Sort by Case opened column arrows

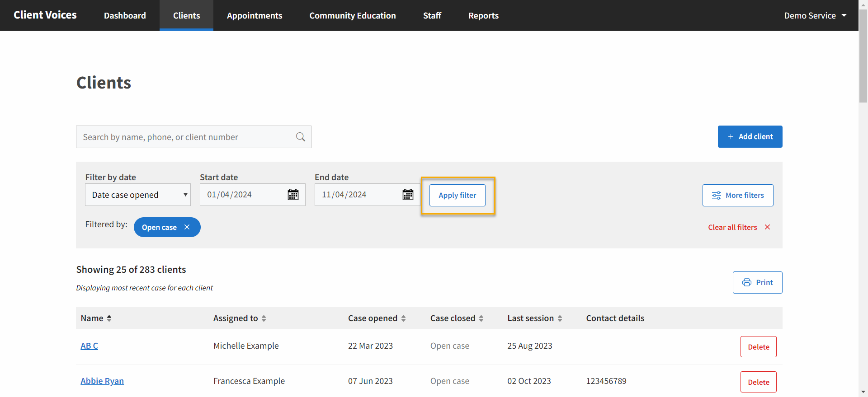404,318
